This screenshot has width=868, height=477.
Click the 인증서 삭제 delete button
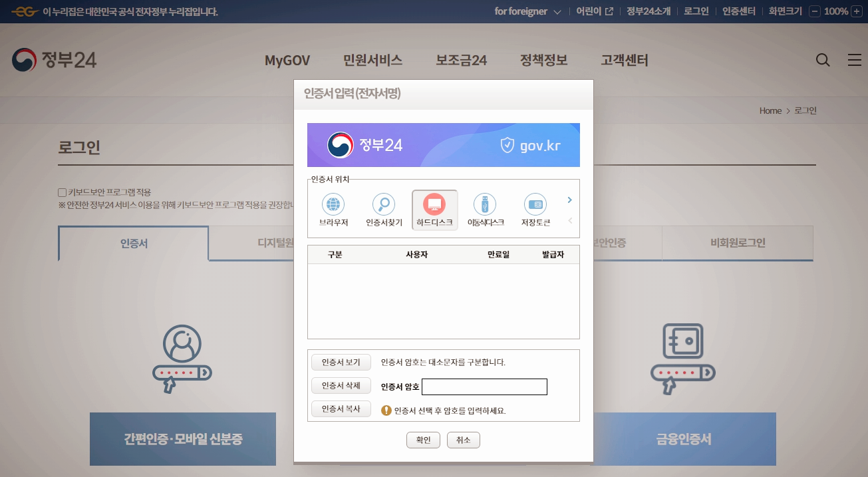[341, 385]
